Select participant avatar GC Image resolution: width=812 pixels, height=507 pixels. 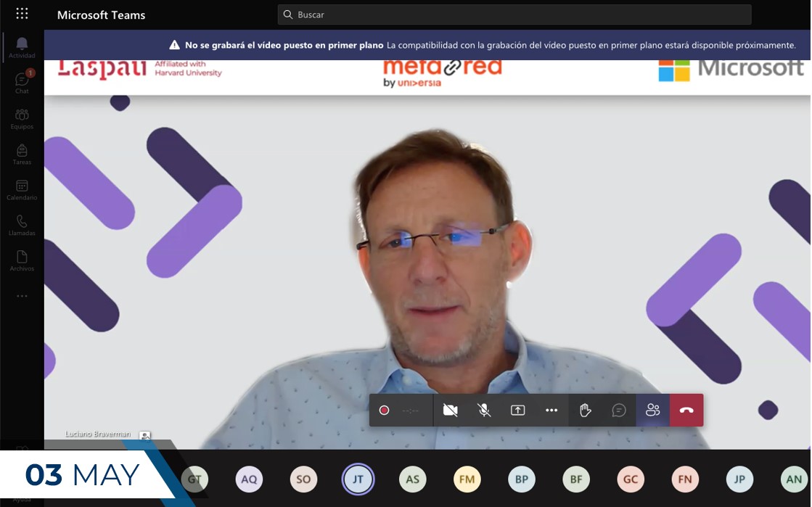tap(631, 479)
